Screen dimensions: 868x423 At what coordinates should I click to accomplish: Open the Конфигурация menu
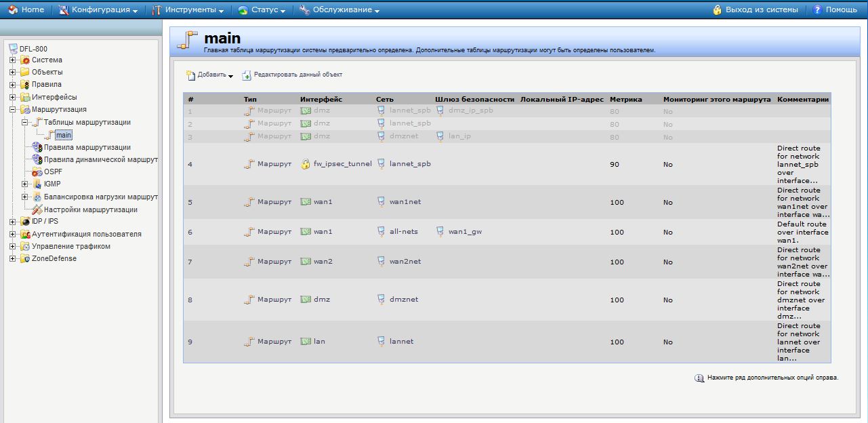coord(99,10)
